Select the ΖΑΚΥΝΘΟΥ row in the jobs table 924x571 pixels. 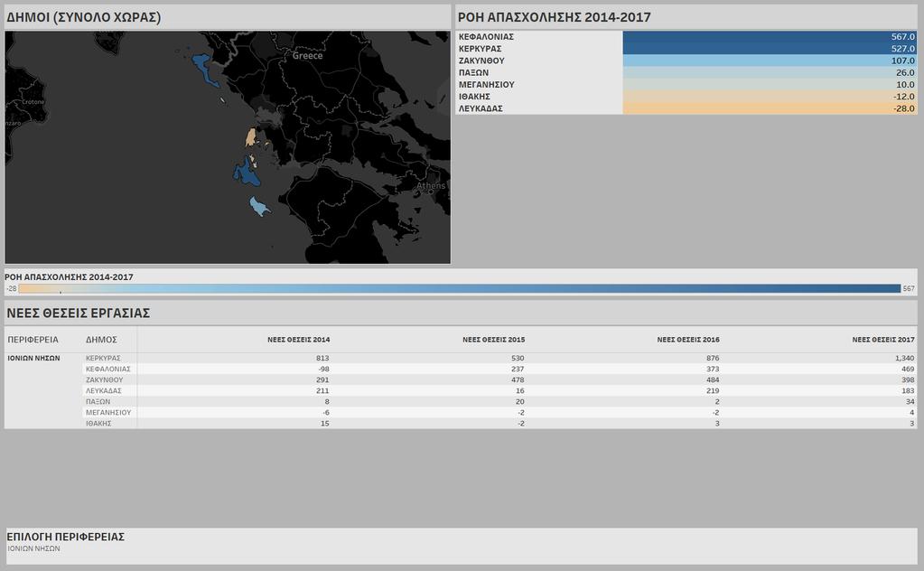tap(499, 379)
